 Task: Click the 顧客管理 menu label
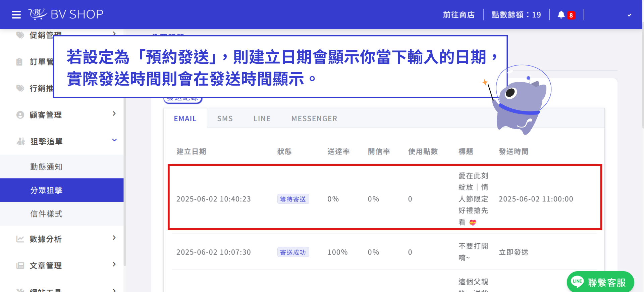(46, 115)
